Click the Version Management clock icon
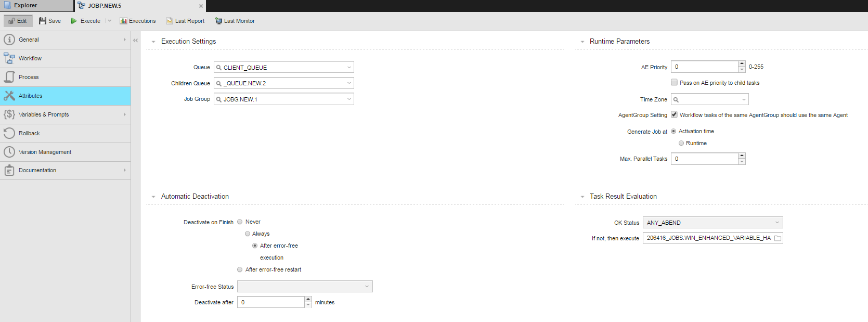 coord(9,152)
